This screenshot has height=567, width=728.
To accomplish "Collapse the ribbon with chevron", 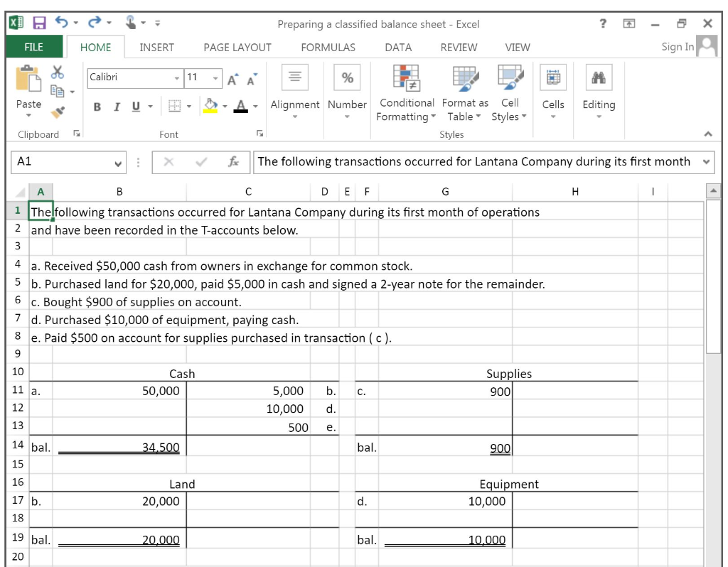I will 708,134.
